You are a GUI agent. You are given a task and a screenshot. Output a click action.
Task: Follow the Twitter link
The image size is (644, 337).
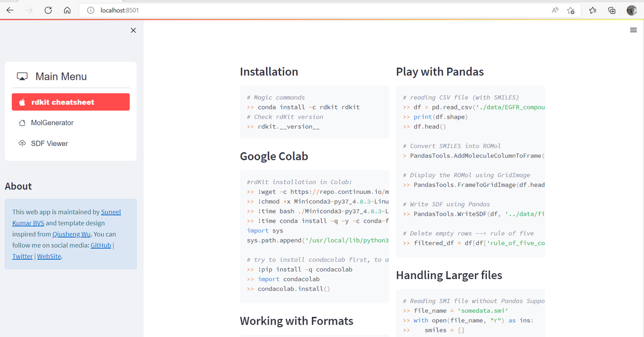pos(23,257)
